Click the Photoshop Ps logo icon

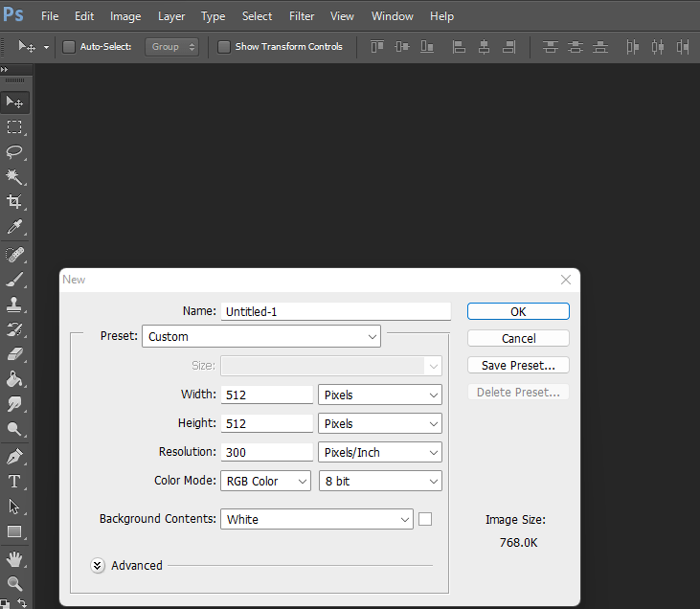tap(13, 14)
